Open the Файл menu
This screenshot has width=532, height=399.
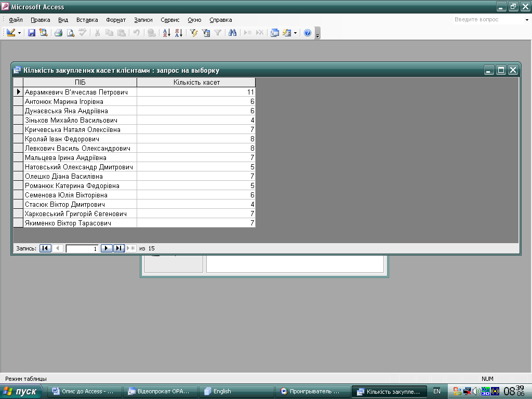[x=16, y=20]
